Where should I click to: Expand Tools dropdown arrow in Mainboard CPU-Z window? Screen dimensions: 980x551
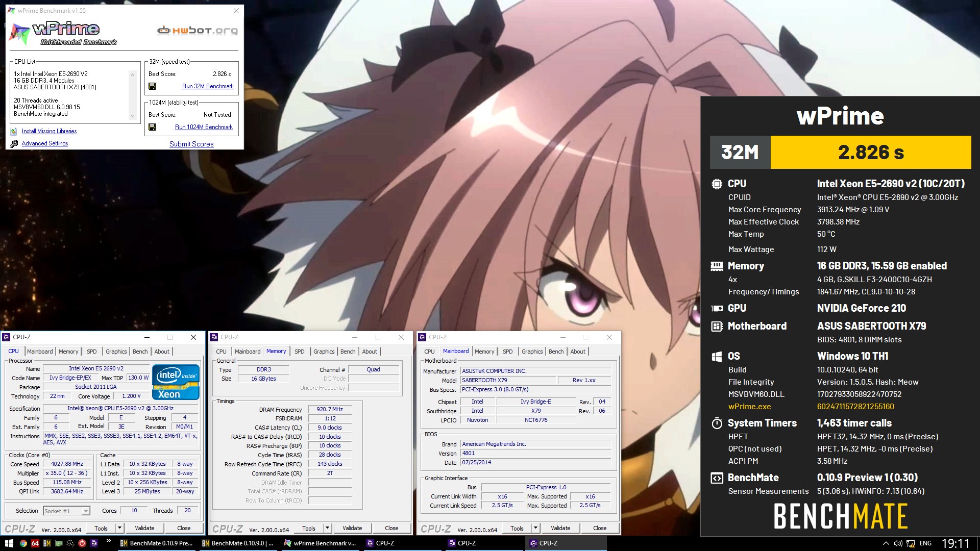tap(535, 528)
